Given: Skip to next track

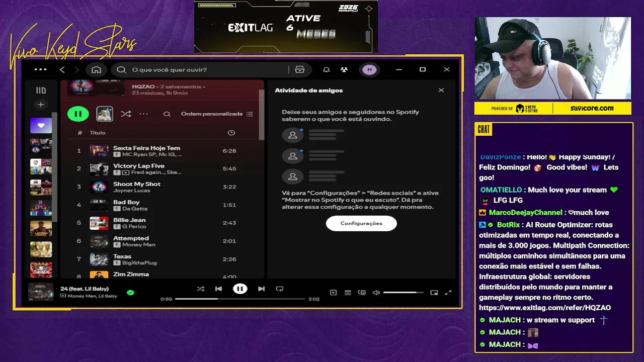Looking at the screenshot, I should (261, 289).
